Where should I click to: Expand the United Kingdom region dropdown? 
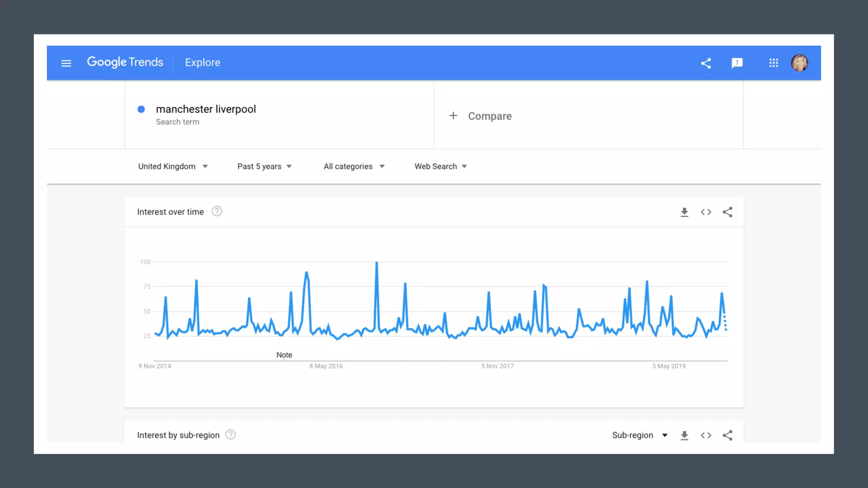(x=173, y=166)
